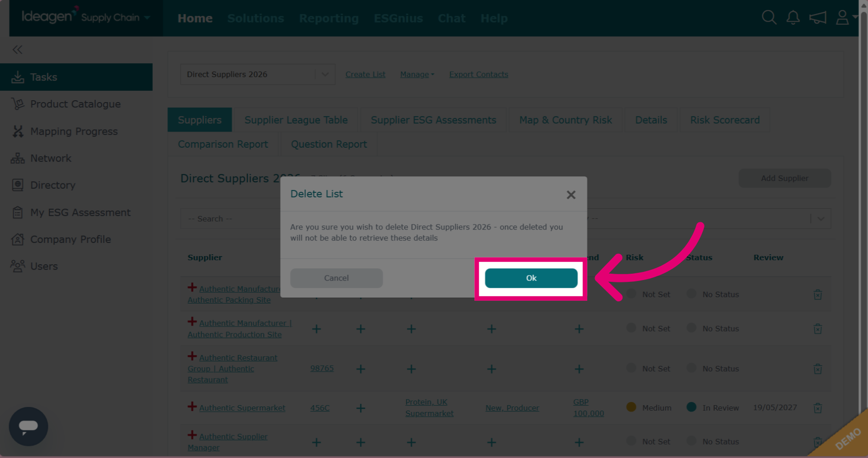Switch to Supplier League Table tab
Image resolution: width=868 pixels, height=458 pixels.
tap(296, 120)
